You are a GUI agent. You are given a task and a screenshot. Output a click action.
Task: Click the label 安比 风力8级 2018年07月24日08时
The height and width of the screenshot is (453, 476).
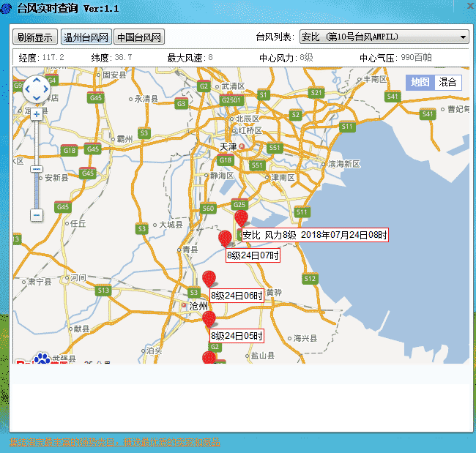(315, 235)
